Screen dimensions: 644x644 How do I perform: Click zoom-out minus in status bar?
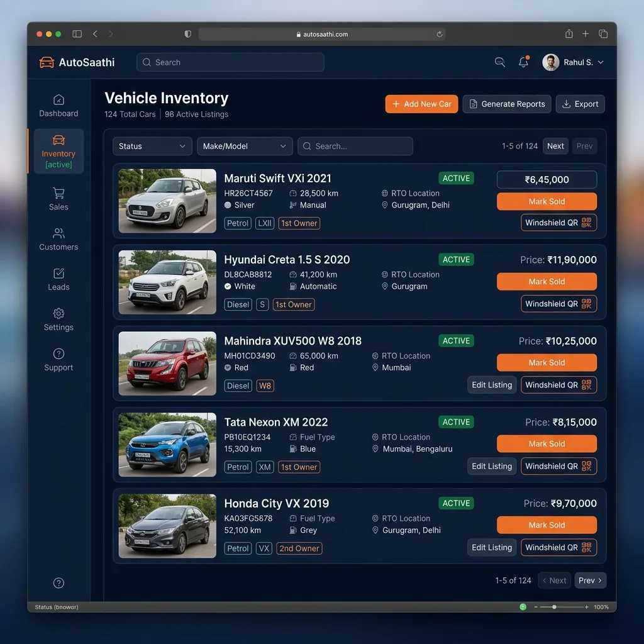(x=536, y=607)
